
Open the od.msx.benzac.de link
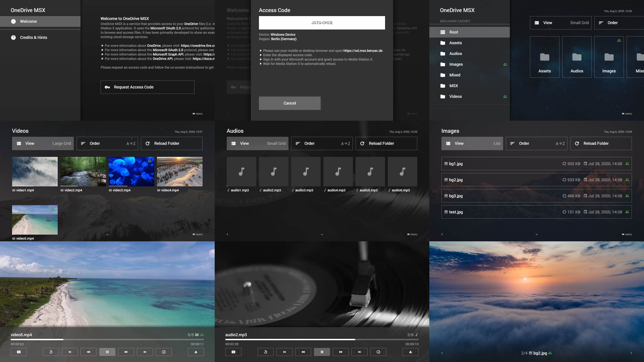tap(363, 51)
